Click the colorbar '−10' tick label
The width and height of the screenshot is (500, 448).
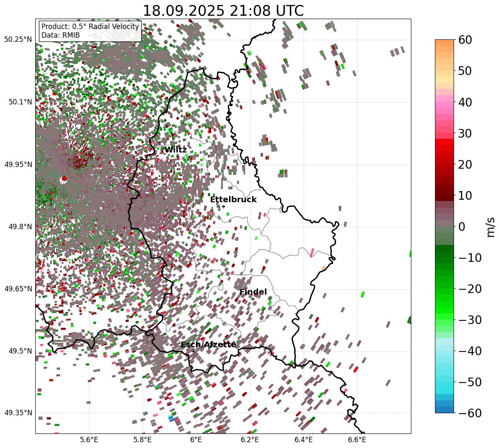(x=470, y=258)
